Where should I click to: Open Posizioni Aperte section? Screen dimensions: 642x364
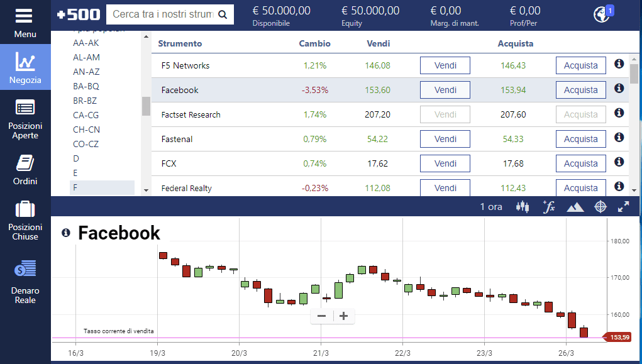coord(25,119)
